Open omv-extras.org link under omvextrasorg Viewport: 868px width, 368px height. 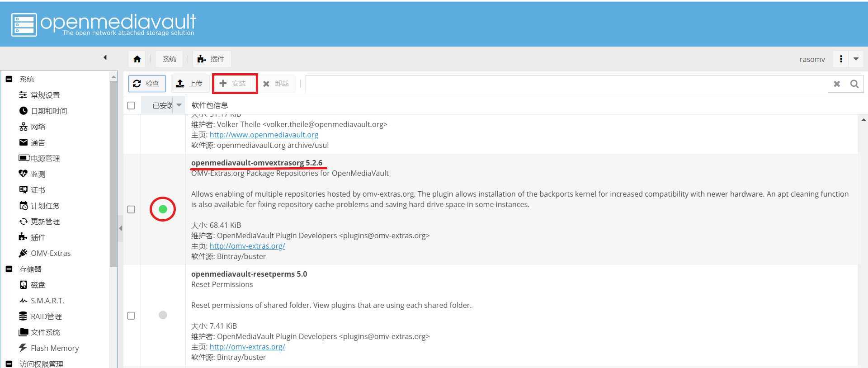click(247, 246)
